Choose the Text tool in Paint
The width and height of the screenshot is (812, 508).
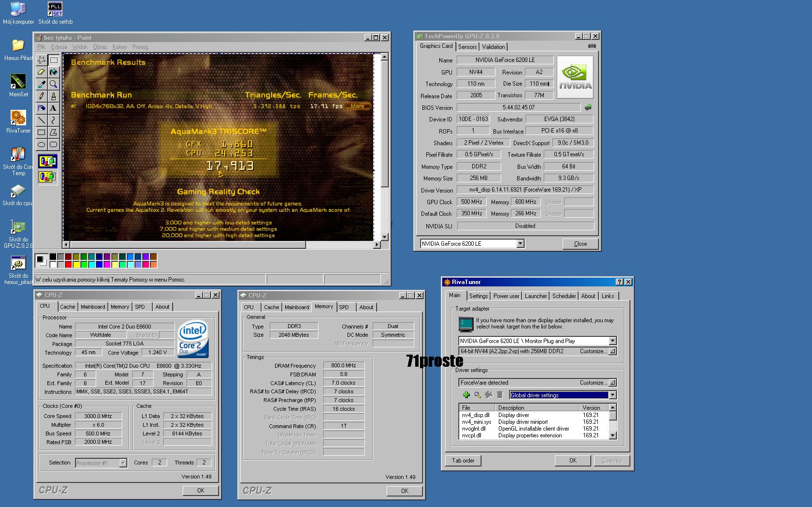coord(54,108)
